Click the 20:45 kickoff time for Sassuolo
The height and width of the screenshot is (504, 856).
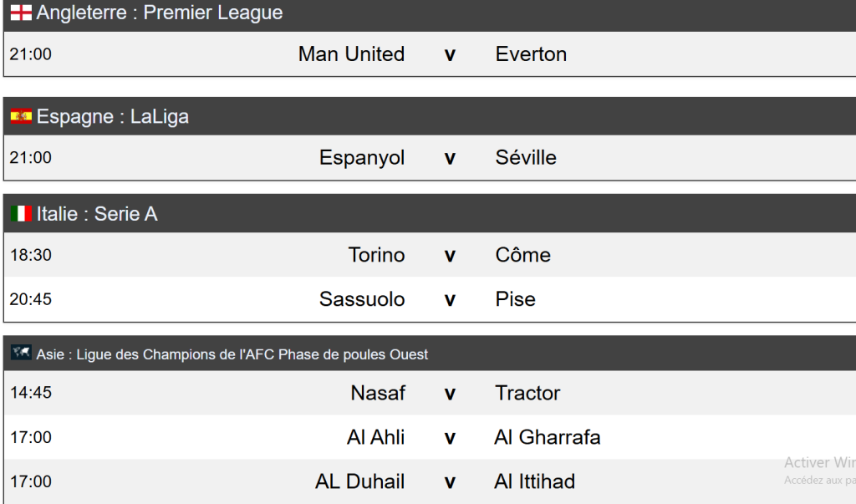pyautogui.click(x=31, y=299)
